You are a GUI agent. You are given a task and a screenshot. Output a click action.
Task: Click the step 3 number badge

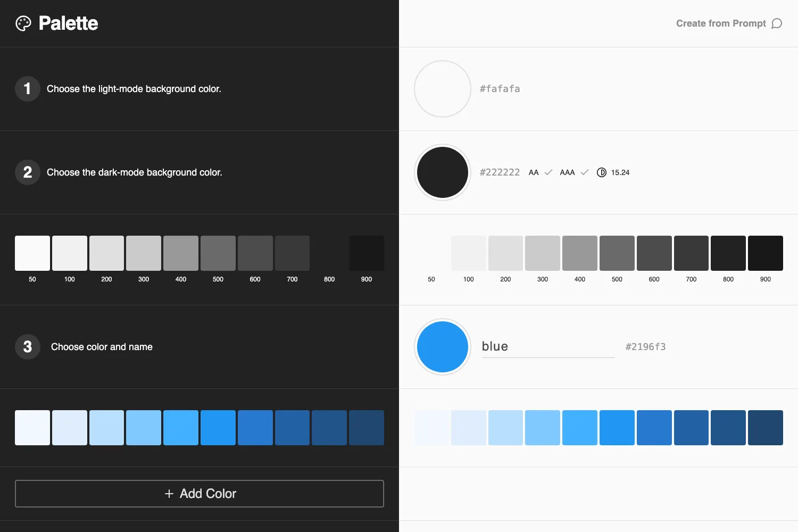point(28,347)
